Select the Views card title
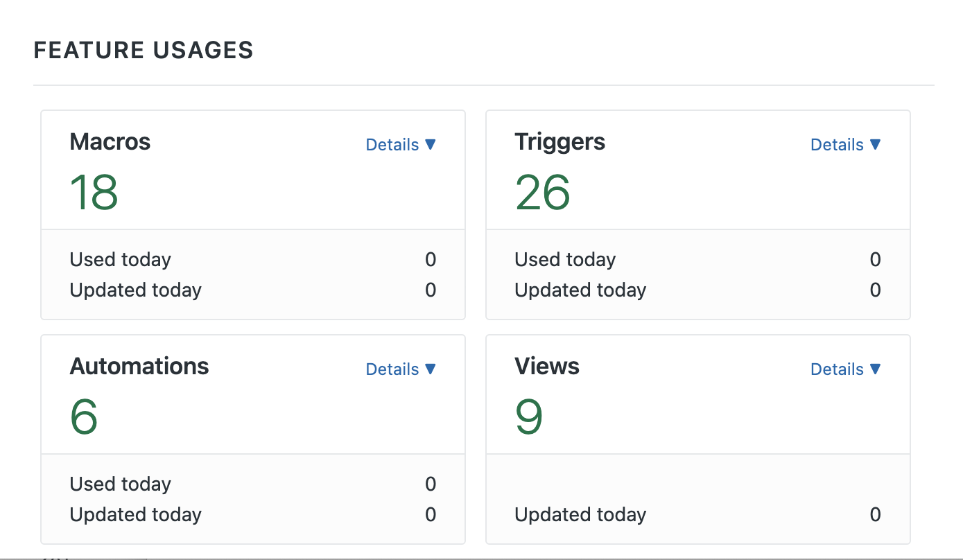Viewport: 963px width, 560px height. tap(547, 367)
